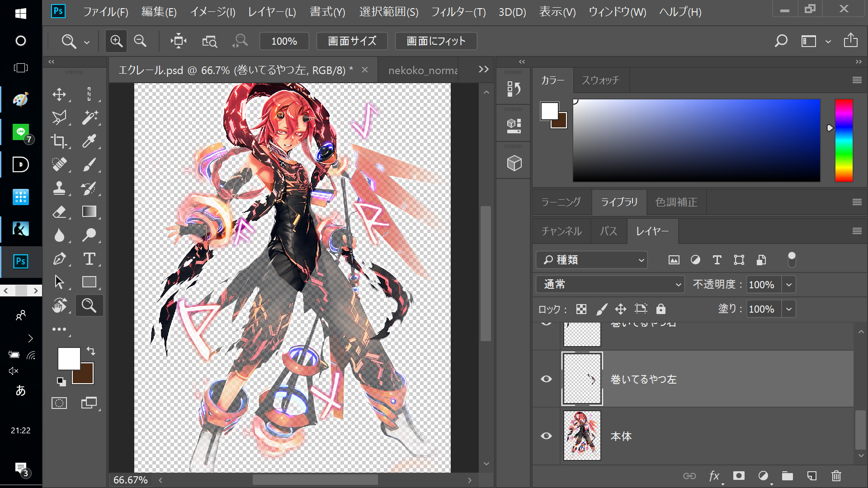Hide the 本体 layer
The width and height of the screenshot is (868, 488).
[546, 436]
